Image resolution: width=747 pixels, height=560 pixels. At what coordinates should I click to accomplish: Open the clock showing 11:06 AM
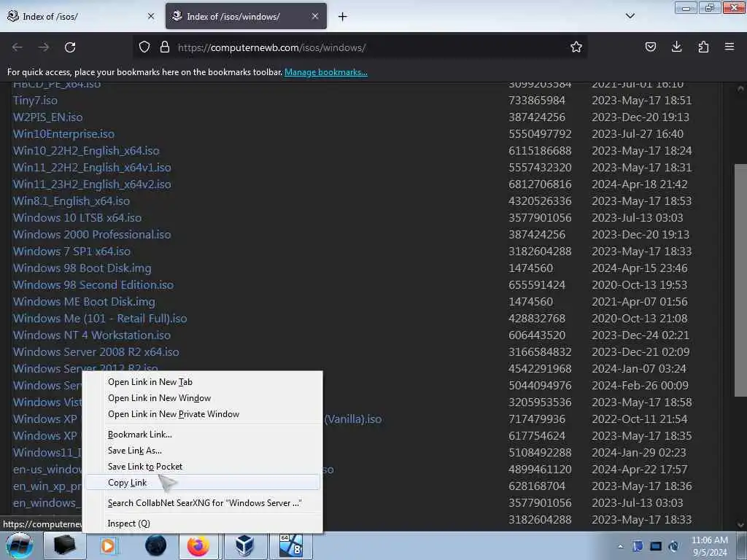[710, 546]
